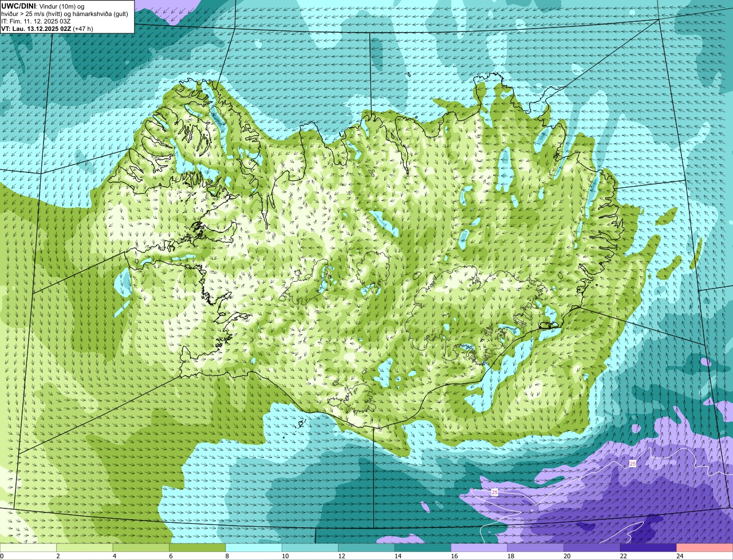This screenshot has width=733, height=560.
Task: Click the easternmost "25" gust contour label
Action: click(x=632, y=463)
